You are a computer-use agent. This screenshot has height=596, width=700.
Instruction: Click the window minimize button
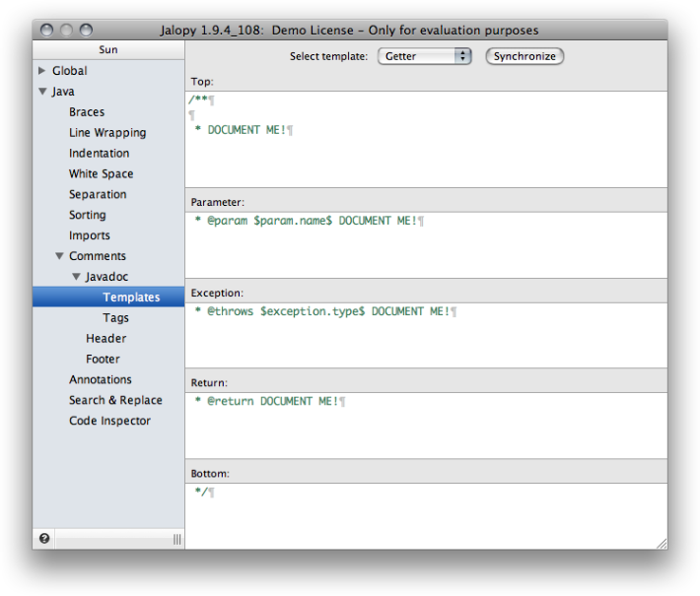66,30
